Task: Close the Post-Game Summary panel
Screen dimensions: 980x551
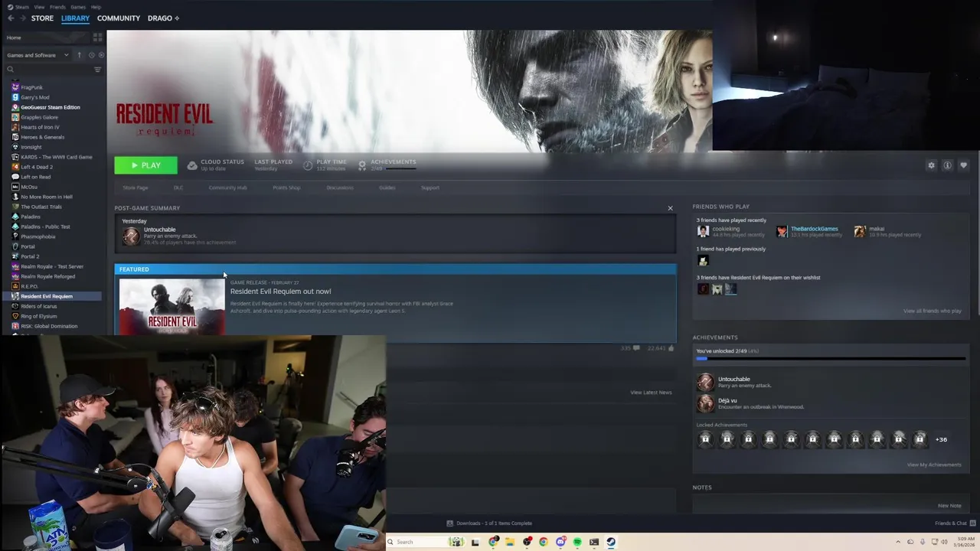Action: 670,208
